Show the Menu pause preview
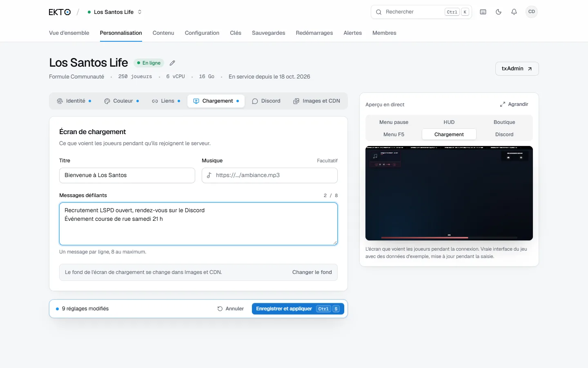The width and height of the screenshot is (588, 368). click(394, 122)
